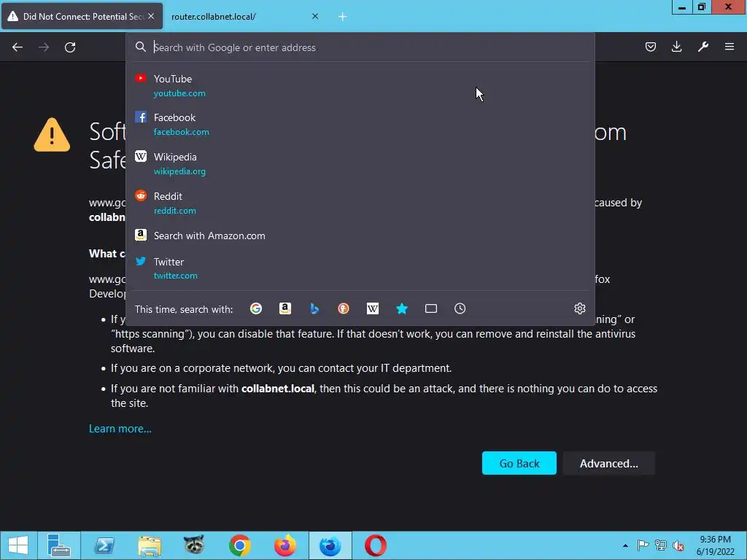Open the developer tools wrench icon
The image size is (747, 560).
(703, 47)
